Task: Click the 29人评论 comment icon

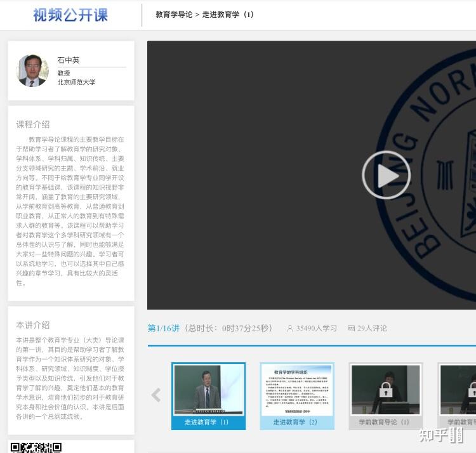Action: tap(351, 328)
